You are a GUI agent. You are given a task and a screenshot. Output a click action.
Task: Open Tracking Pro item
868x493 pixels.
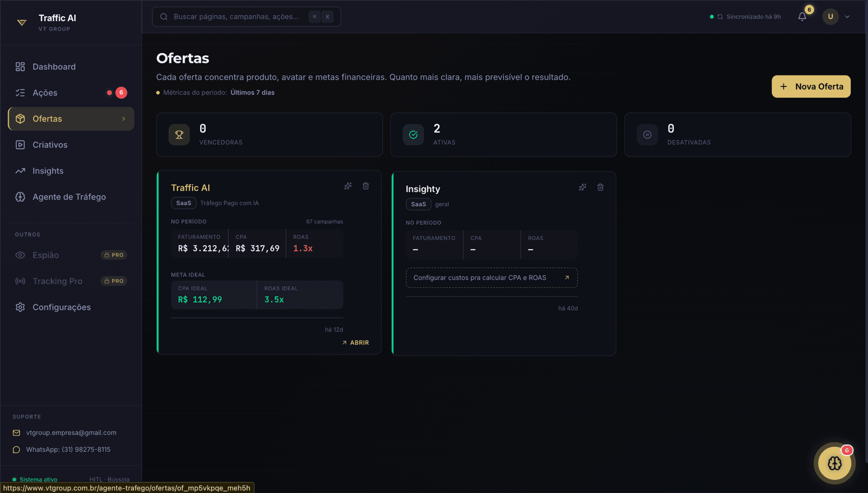(71, 281)
